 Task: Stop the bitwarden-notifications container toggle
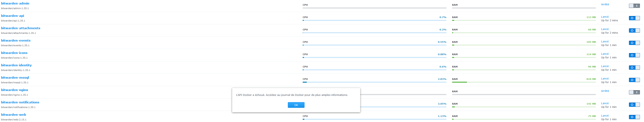(634, 105)
